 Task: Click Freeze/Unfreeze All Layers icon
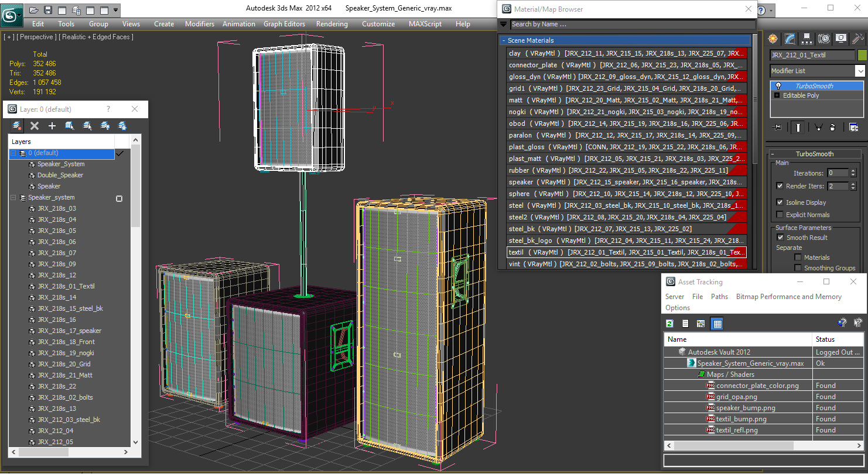point(122,126)
